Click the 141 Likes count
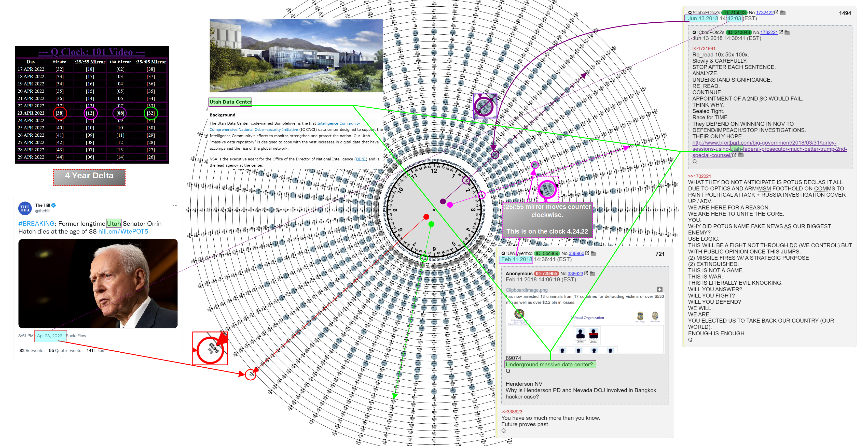The image size is (868, 446). (95, 350)
